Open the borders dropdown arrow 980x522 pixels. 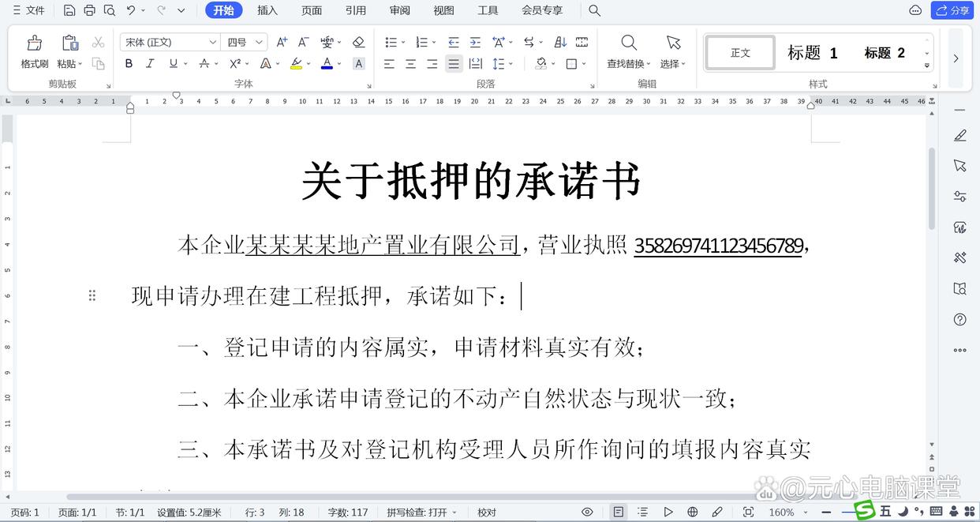pyautogui.click(x=584, y=63)
